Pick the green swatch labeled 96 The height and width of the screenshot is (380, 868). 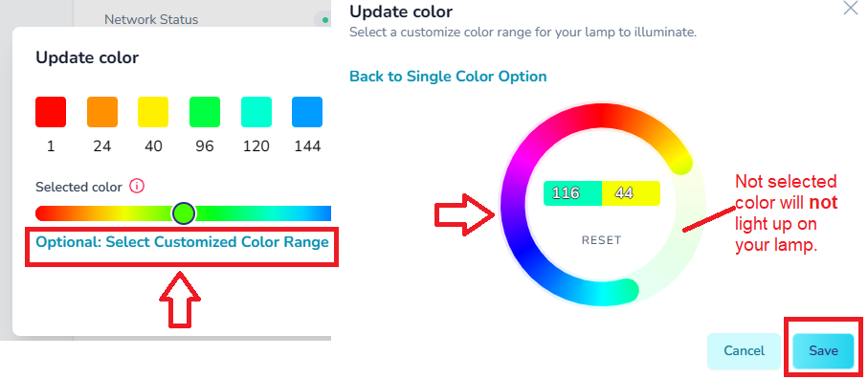point(205,112)
